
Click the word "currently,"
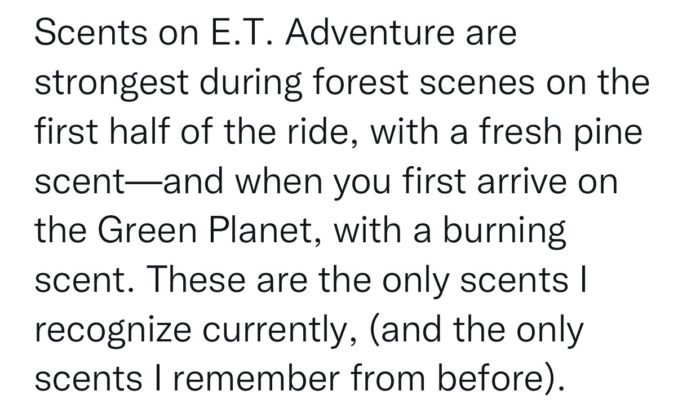coord(280,332)
